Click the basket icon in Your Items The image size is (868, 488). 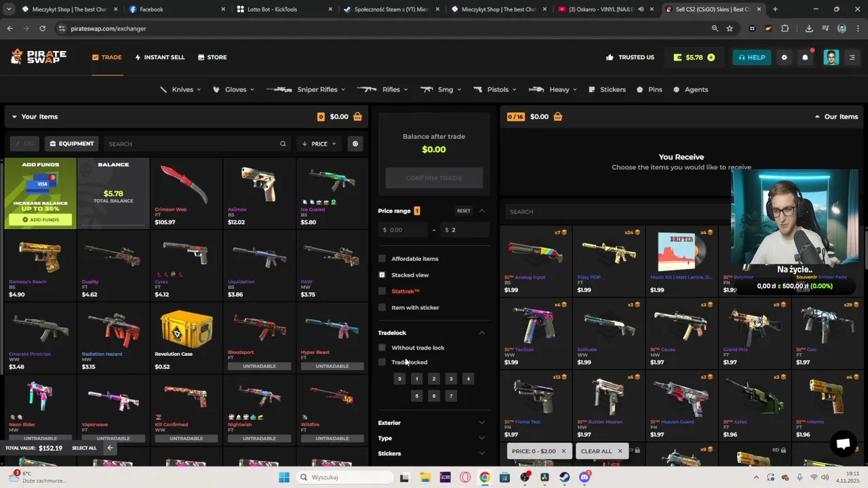tap(357, 117)
